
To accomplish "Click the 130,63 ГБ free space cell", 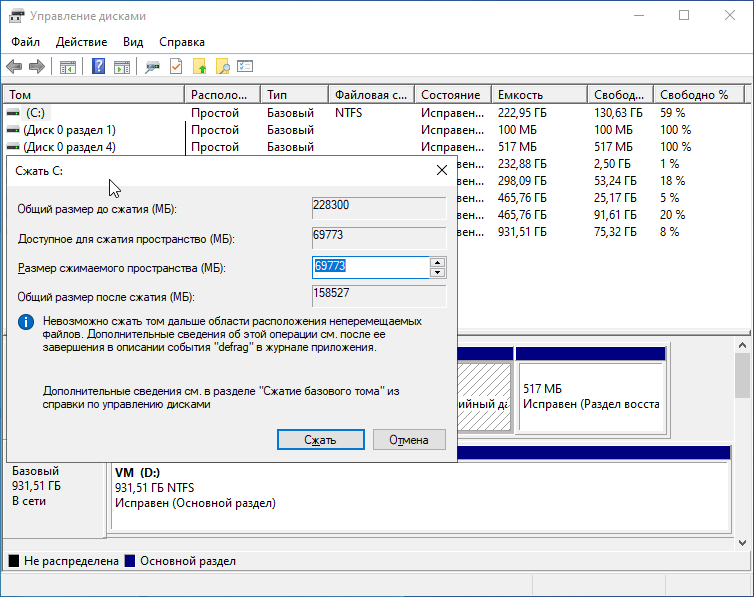I will [x=618, y=113].
